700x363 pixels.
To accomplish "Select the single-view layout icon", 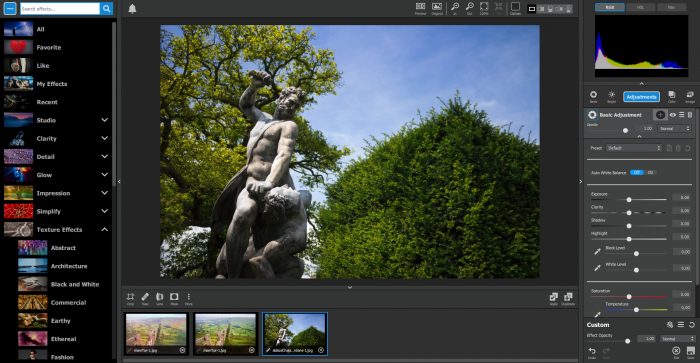I will click(532, 9).
